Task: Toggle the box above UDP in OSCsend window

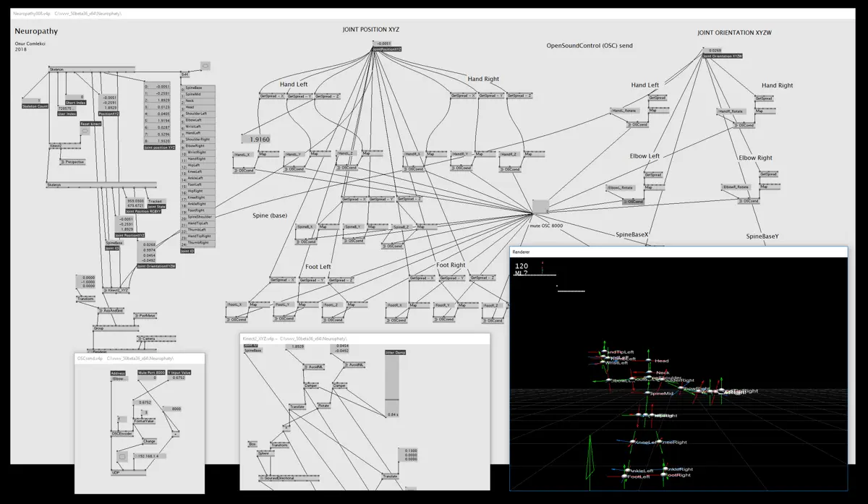Action: coord(123,457)
